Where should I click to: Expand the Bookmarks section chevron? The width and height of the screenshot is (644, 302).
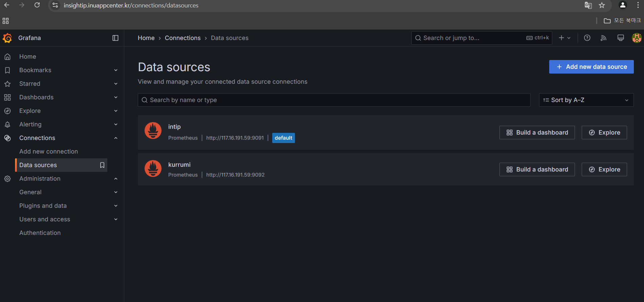116,70
